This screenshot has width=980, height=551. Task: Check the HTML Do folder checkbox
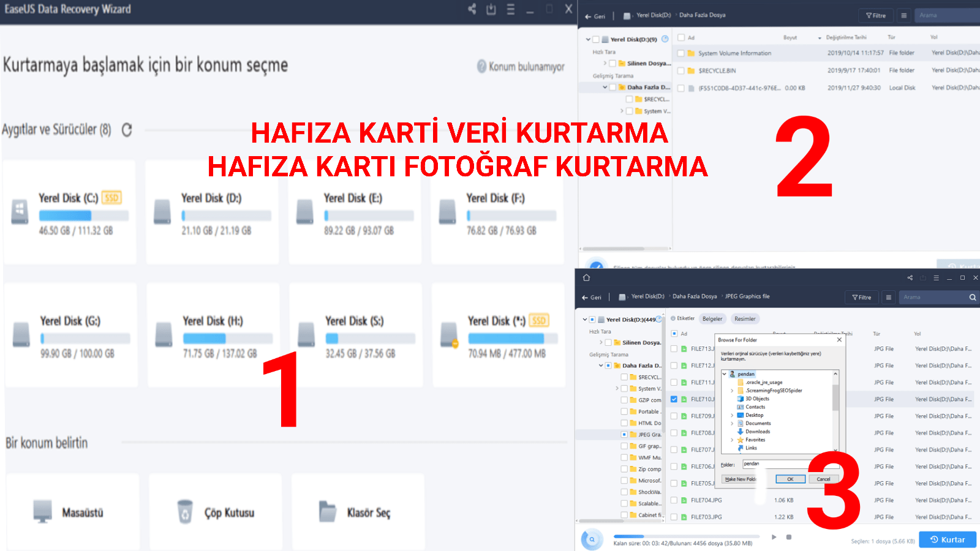[x=624, y=423]
